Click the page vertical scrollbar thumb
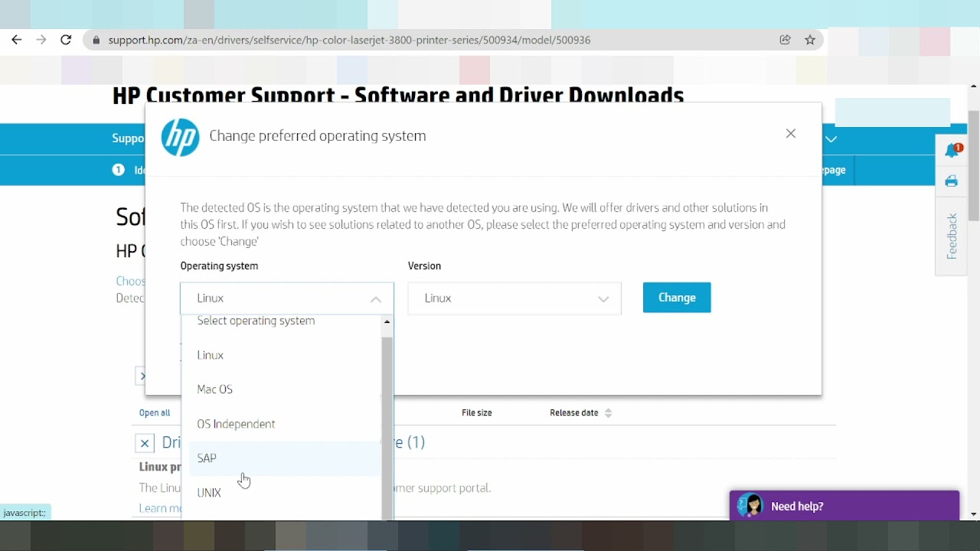Image resolution: width=980 pixels, height=551 pixels. click(974, 165)
